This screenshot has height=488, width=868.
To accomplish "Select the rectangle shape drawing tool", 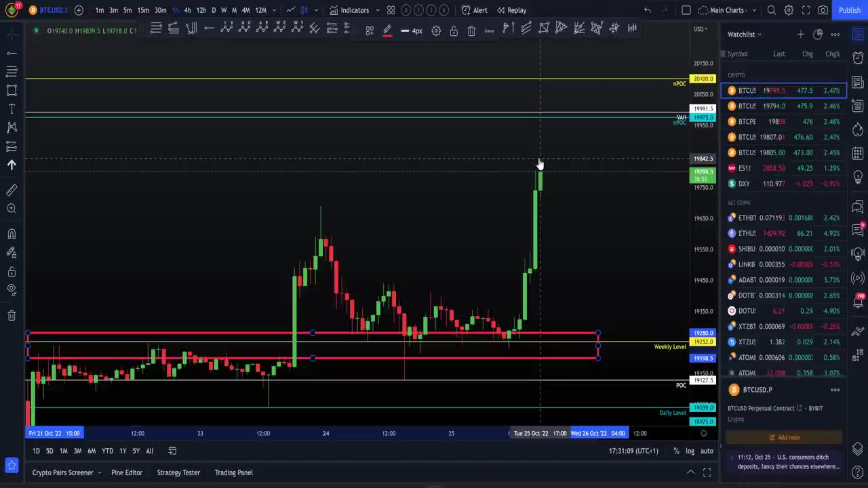I will [x=12, y=90].
